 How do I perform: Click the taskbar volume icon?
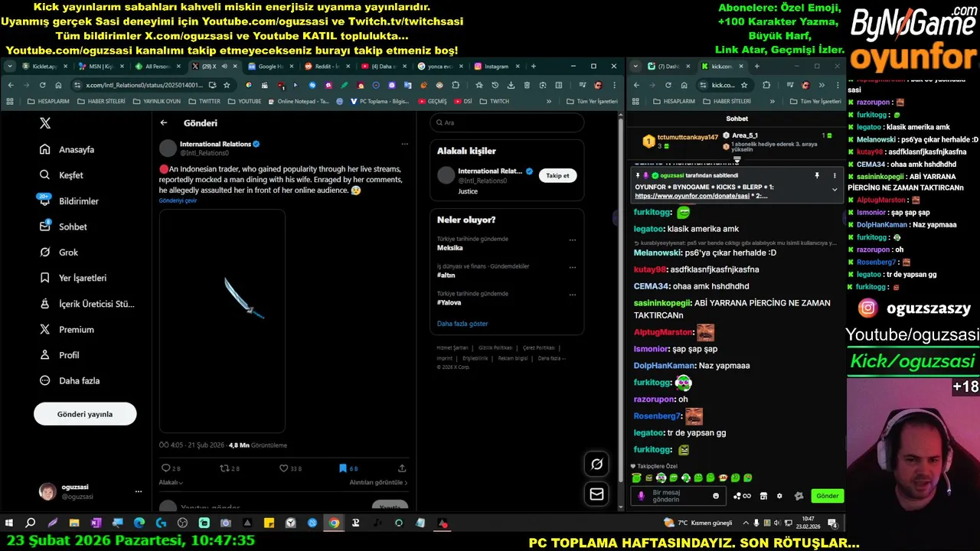coord(778,523)
